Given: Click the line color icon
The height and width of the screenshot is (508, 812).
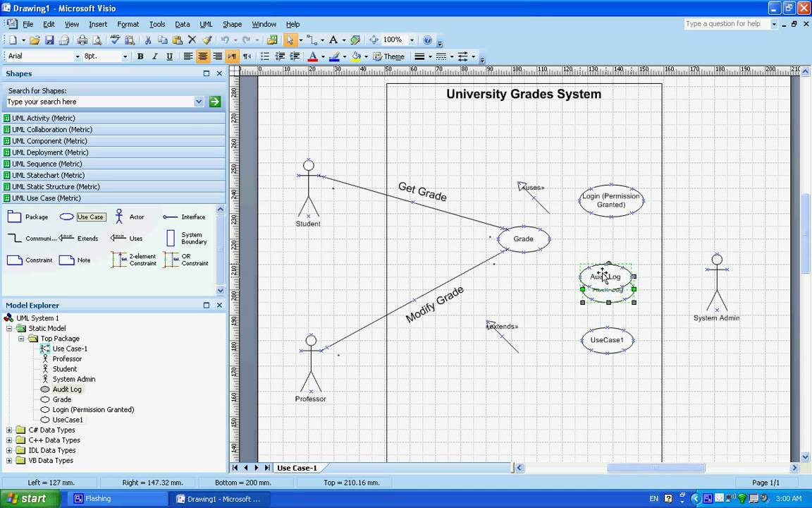Looking at the screenshot, I should coord(334,56).
